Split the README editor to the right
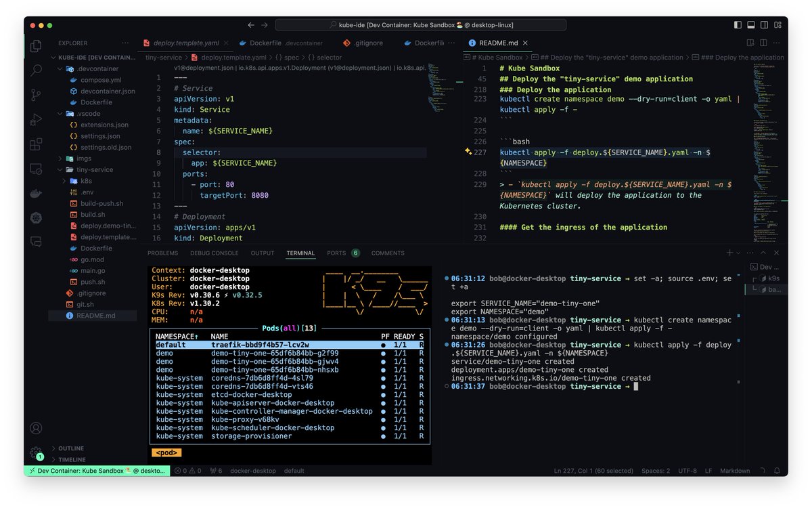The image size is (812, 508). 763,43
